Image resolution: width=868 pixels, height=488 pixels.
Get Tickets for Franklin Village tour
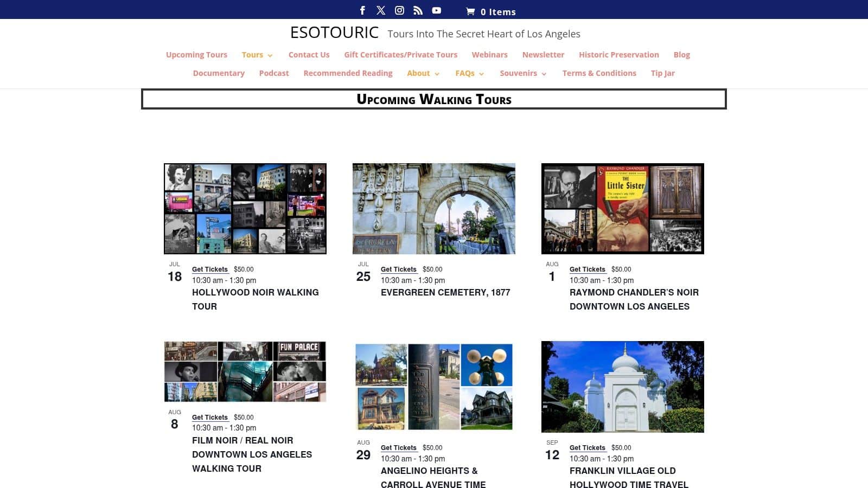coord(588,448)
